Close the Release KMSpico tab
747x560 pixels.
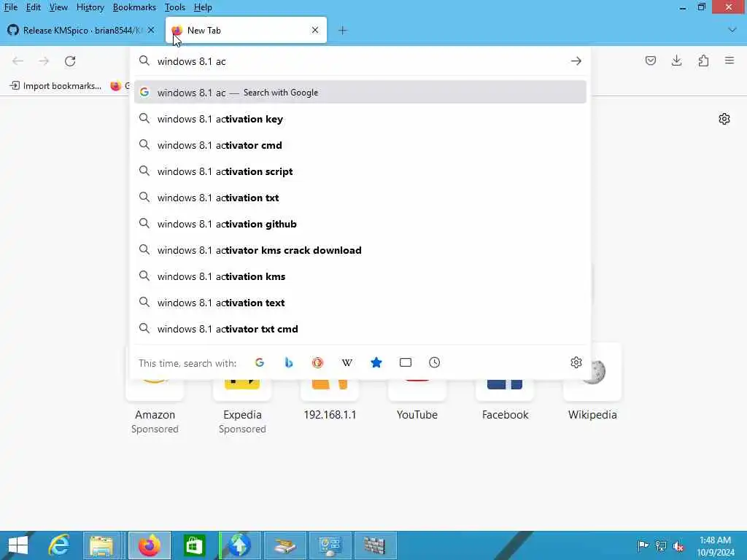(x=151, y=30)
